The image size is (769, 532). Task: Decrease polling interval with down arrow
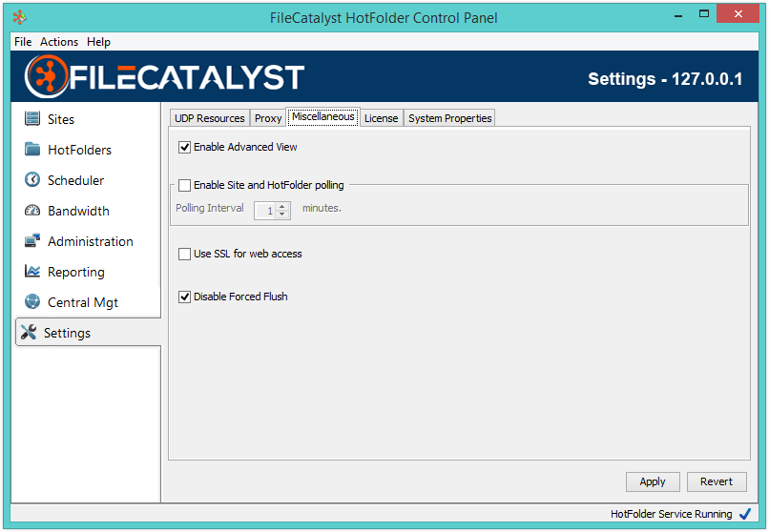(x=282, y=215)
